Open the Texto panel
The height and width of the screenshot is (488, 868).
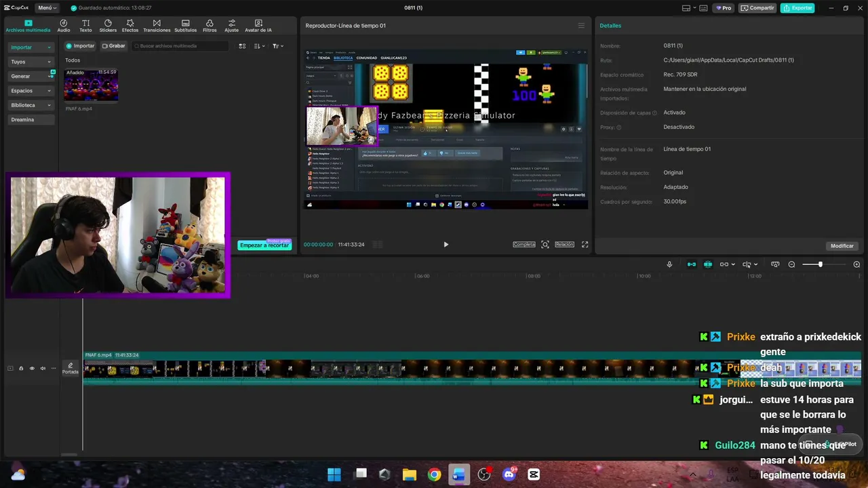coord(85,26)
